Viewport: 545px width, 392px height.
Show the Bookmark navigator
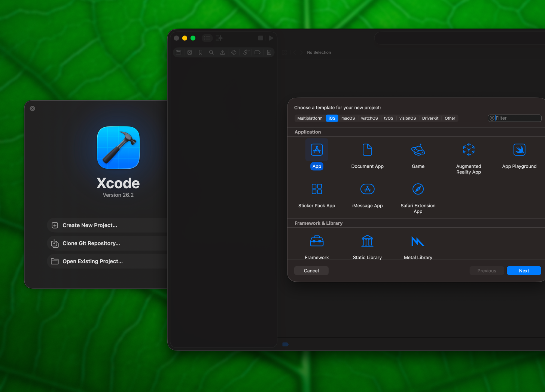201,52
